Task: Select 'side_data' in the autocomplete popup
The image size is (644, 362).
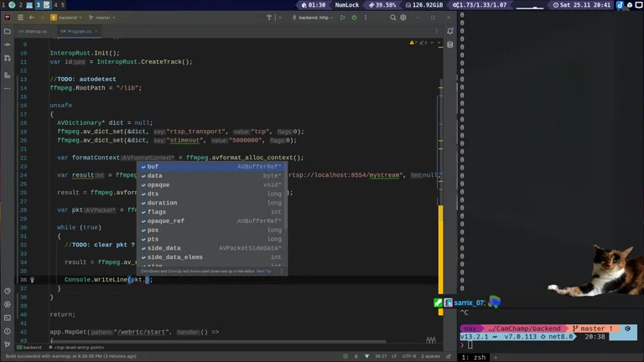Action: (x=164, y=248)
